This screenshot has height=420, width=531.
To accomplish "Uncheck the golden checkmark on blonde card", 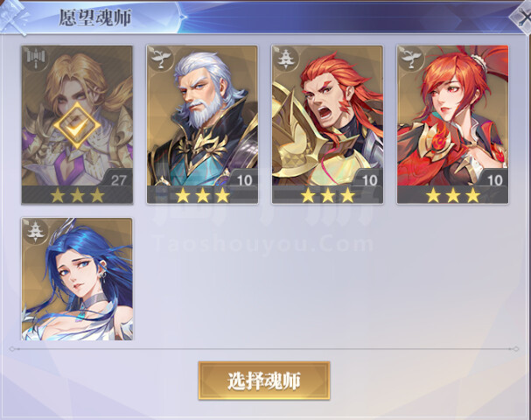I will tap(77, 126).
